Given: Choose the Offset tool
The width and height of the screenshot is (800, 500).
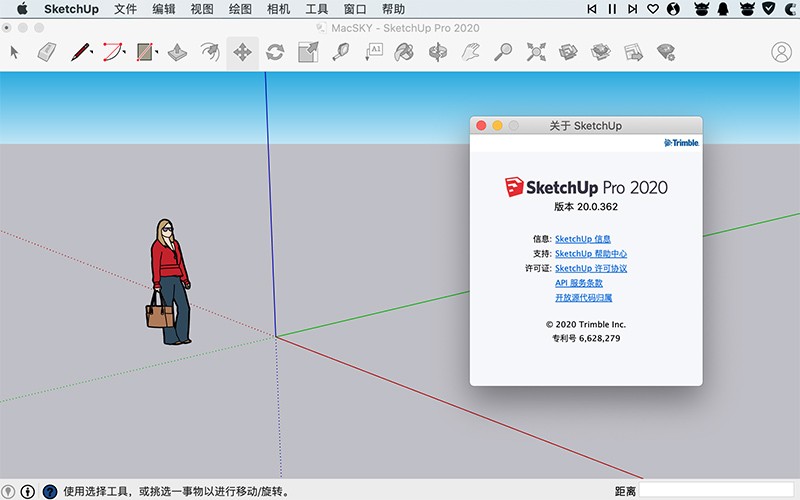Looking at the screenshot, I should coord(210,52).
